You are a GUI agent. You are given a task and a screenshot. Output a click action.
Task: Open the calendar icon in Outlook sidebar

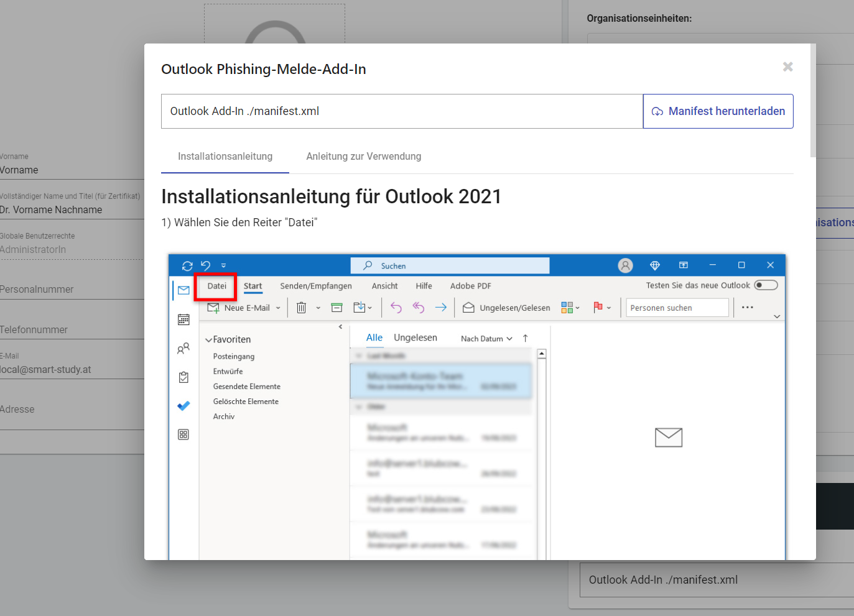pyautogui.click(x=183, y=319)
